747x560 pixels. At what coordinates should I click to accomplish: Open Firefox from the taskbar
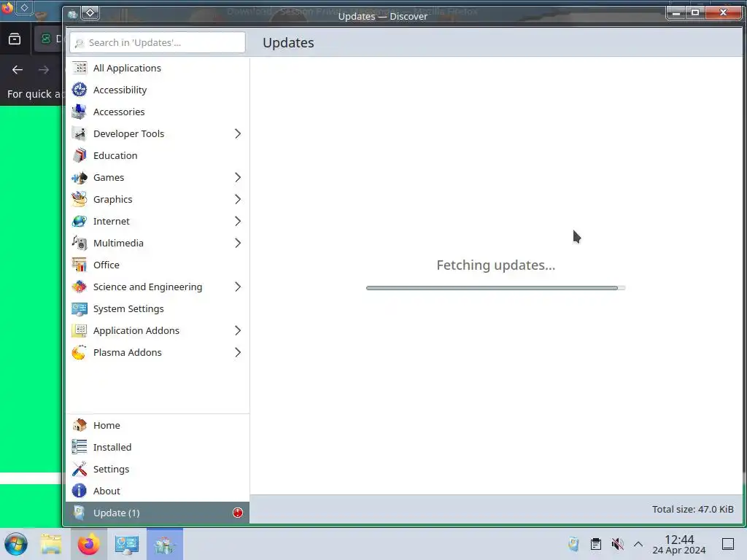coord(88,544)
